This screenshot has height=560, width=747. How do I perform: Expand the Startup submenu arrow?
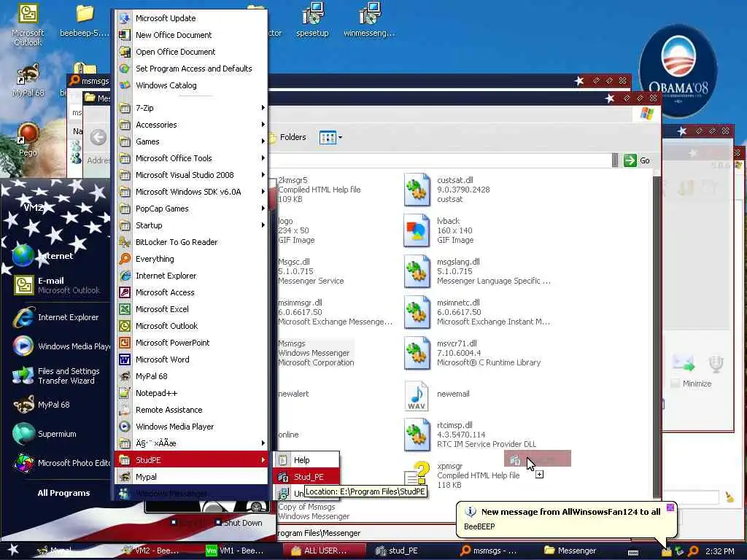point(263,225)
